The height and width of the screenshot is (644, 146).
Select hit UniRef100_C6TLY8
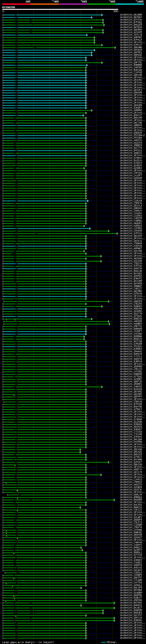point(131,35)
